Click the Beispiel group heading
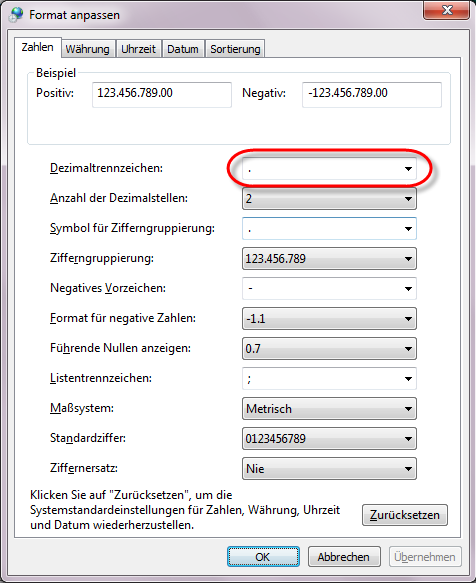Screen dimensions: 476x583 (56, 73)
